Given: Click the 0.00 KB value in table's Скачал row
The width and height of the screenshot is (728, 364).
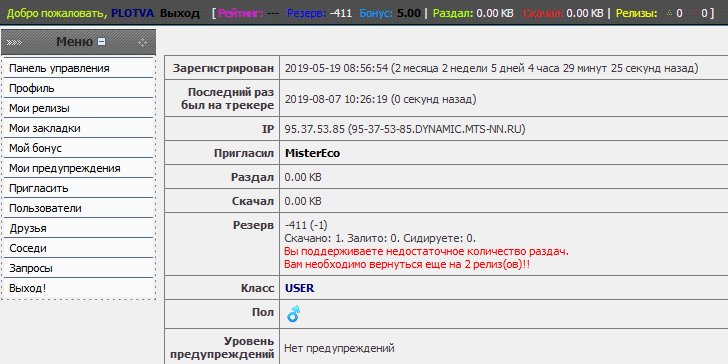Looking at the screenshot, I should pos(303,202).
